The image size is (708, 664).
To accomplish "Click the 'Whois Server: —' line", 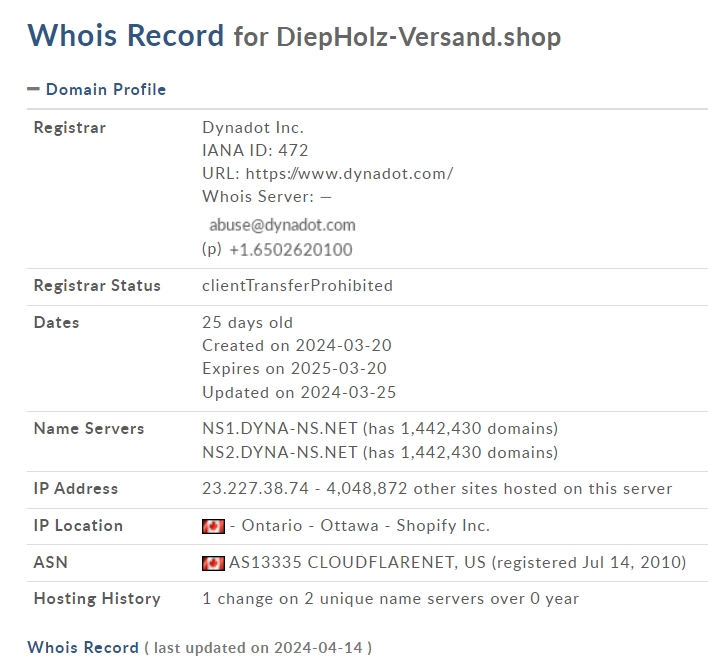I will click(x=267, y=197).
